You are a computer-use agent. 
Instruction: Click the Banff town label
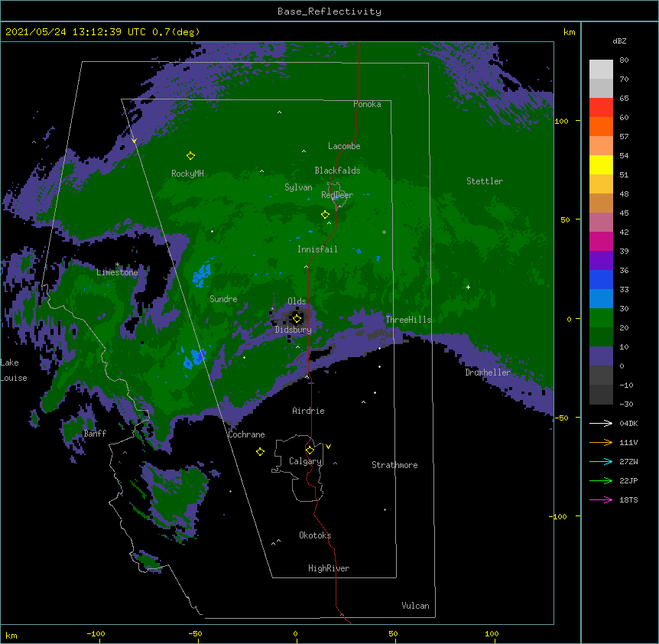tap(95, 434)
